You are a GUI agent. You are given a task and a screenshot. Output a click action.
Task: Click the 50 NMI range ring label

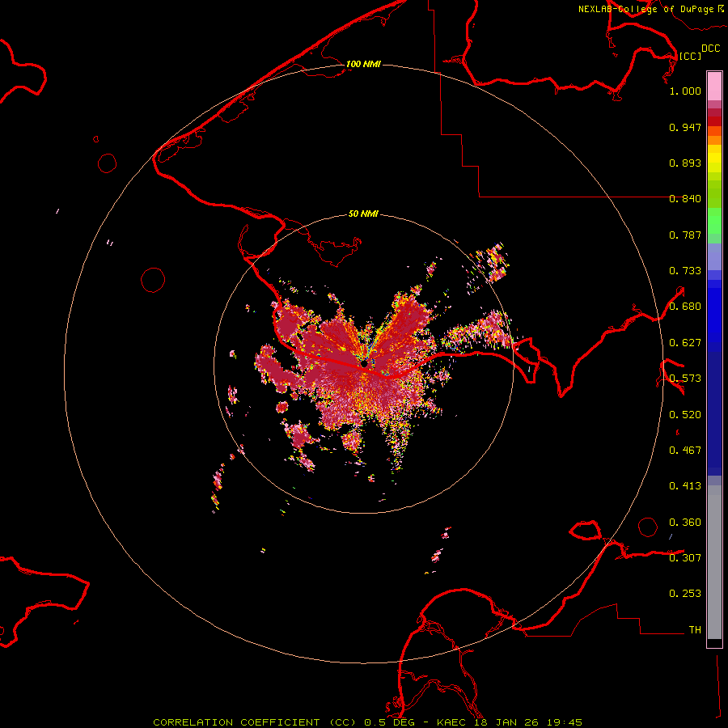pyautogui.click(x=363, y=214)
